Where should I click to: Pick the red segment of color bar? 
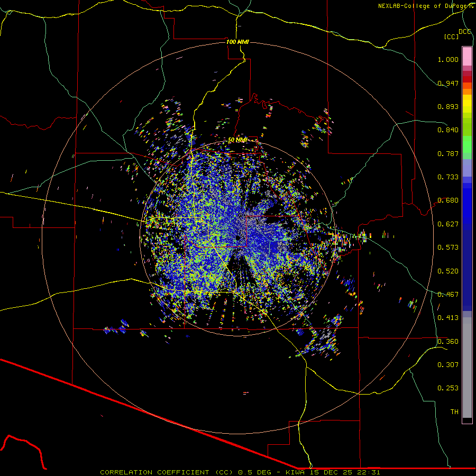467,79
